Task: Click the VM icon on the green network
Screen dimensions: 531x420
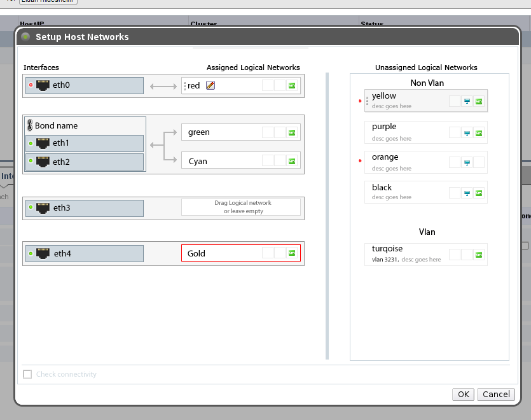Action: tap(293, 132)
